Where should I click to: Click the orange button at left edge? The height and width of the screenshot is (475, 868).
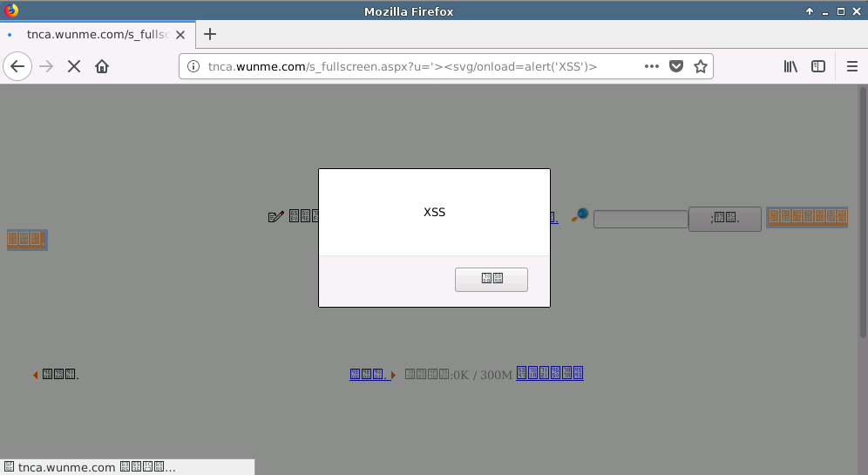point(27,240)
